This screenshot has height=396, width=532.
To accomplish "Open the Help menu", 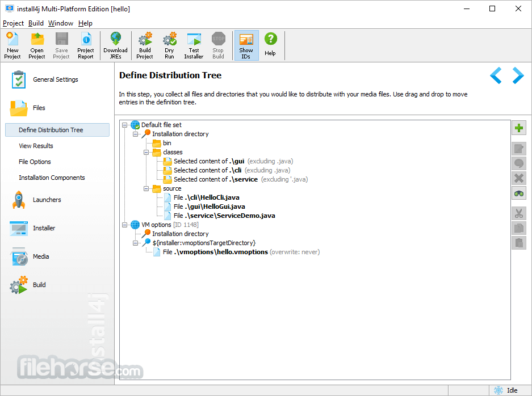I will click(86, 23).
